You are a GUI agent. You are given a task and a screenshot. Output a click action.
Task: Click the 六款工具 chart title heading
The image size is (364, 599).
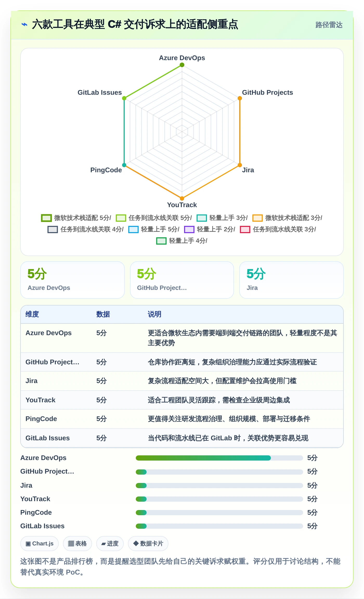tap(135, 24)
